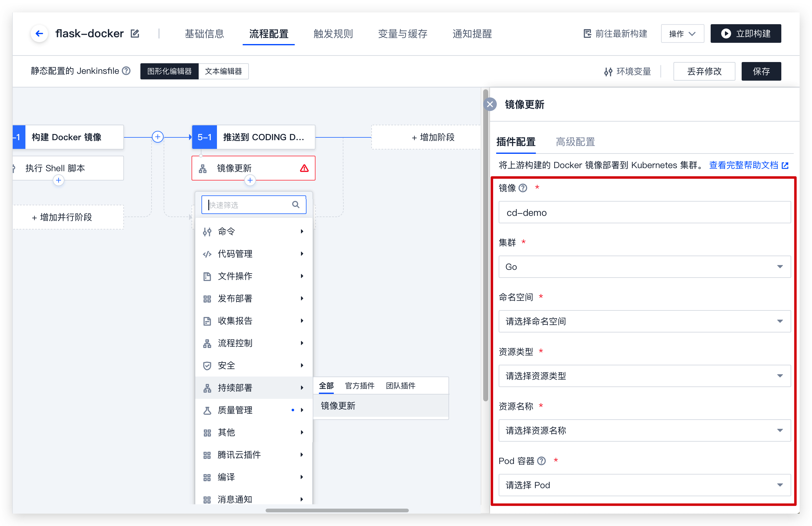Switch to 流程配置 tab
The image size is (812, 526).
point(268,33)
